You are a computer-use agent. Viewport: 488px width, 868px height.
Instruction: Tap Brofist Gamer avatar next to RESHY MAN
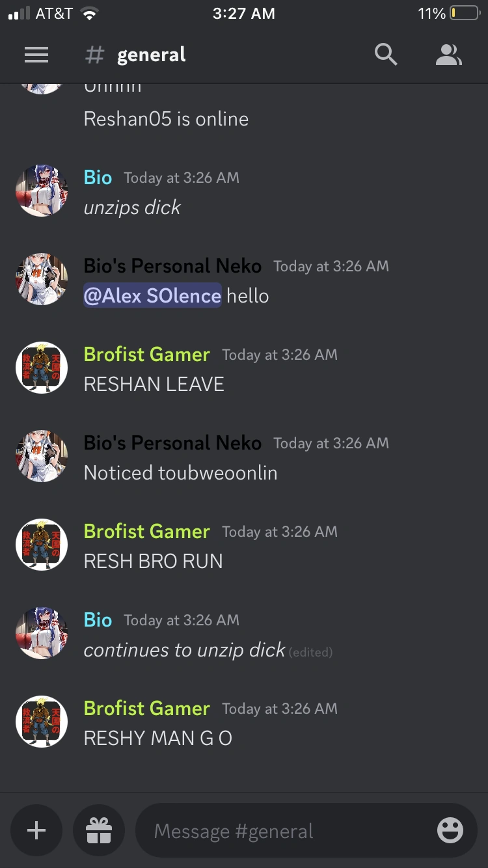pyautogui.click(x=42, y=722)
